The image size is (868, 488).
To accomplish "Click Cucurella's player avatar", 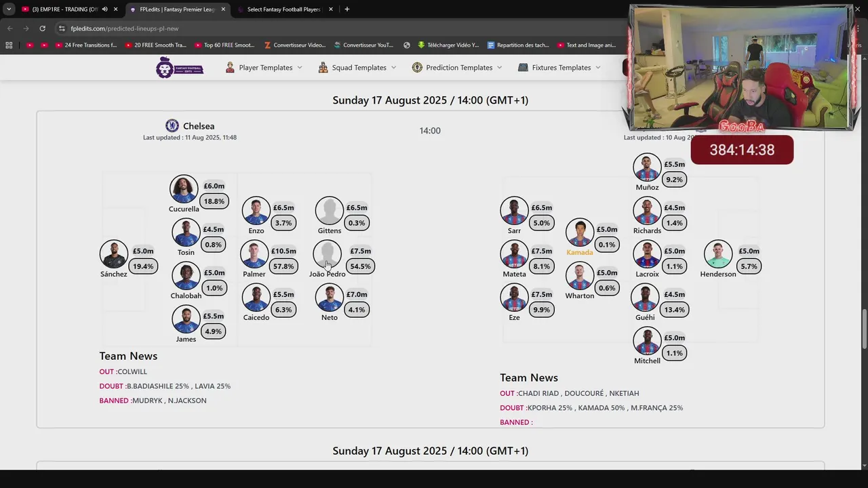I will point(183,189).
